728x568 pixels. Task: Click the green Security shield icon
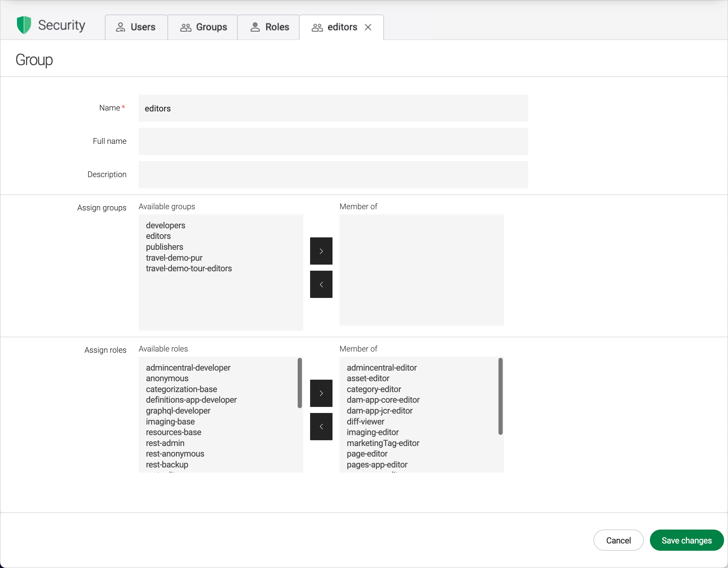click(24, 25)
